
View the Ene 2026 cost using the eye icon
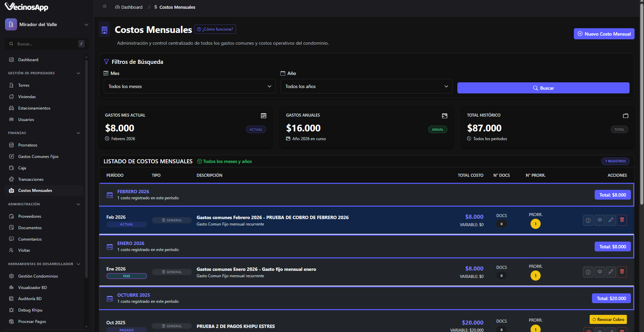599,272
